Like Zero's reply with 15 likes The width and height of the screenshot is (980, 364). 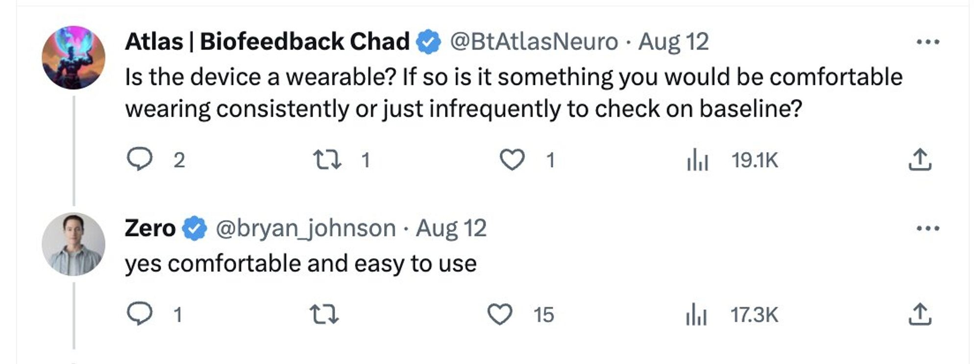pyautogui.click(x=500, y=314)
